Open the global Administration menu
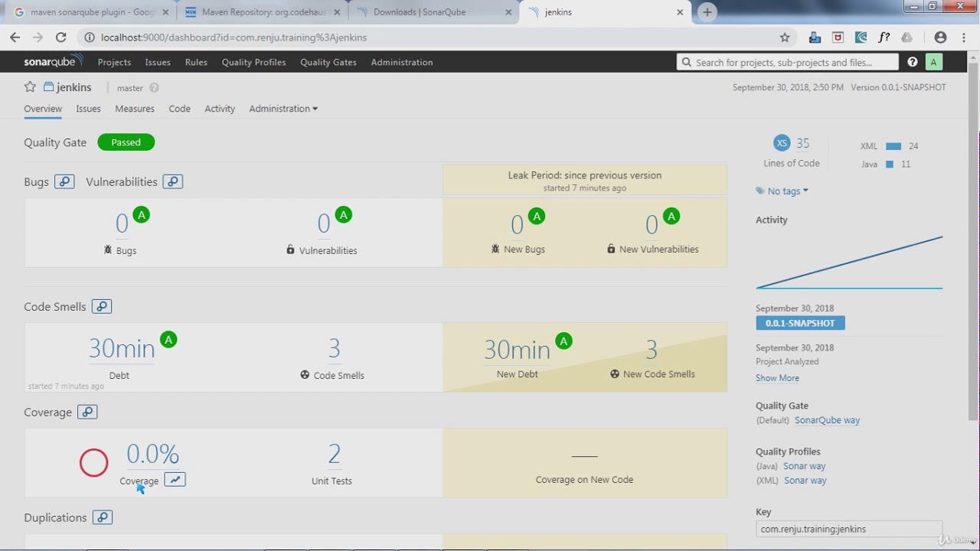Viewport: 980px width, 551px height. coord(402,62)
